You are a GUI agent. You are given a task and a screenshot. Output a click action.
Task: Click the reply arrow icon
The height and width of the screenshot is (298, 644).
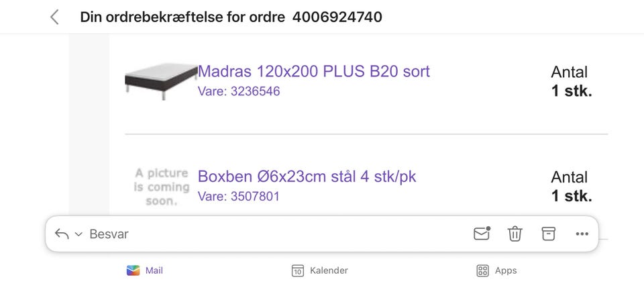pyautogui.click(x=62, y=234)
